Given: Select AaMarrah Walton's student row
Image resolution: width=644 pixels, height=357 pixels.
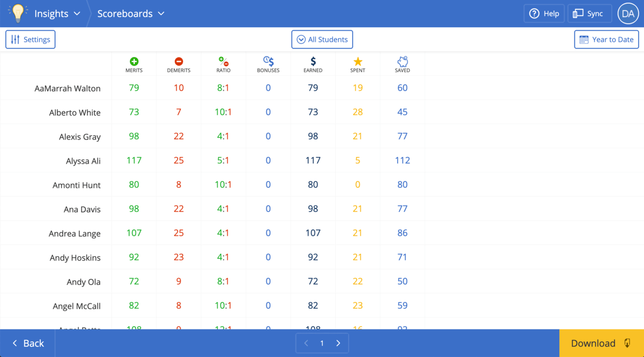Looking at the screenshot, I should click(70, 88).
